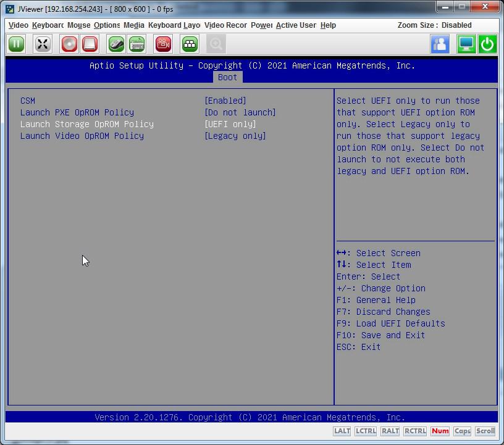Screen dimensions: 504x445
Task: Change the [Legacy only] video value
Action: [x=235, y=136]
